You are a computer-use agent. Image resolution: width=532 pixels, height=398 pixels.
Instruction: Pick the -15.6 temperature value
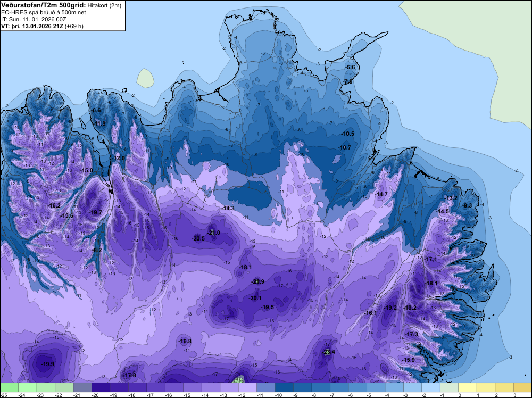click(x=67, y=215)
